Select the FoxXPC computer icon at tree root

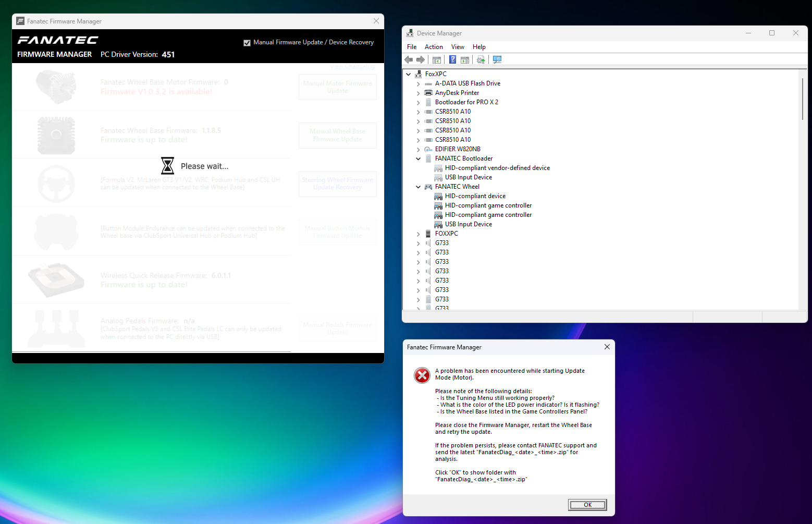[x=418, y=74]
